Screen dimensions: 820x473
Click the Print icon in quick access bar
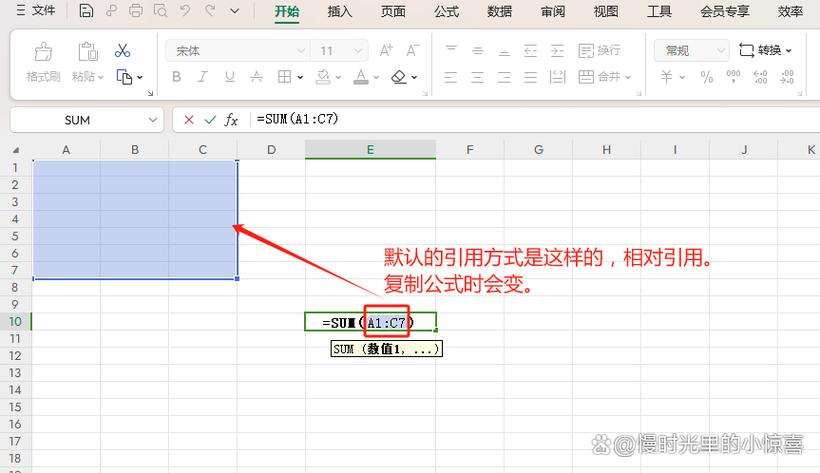(135, 10)
